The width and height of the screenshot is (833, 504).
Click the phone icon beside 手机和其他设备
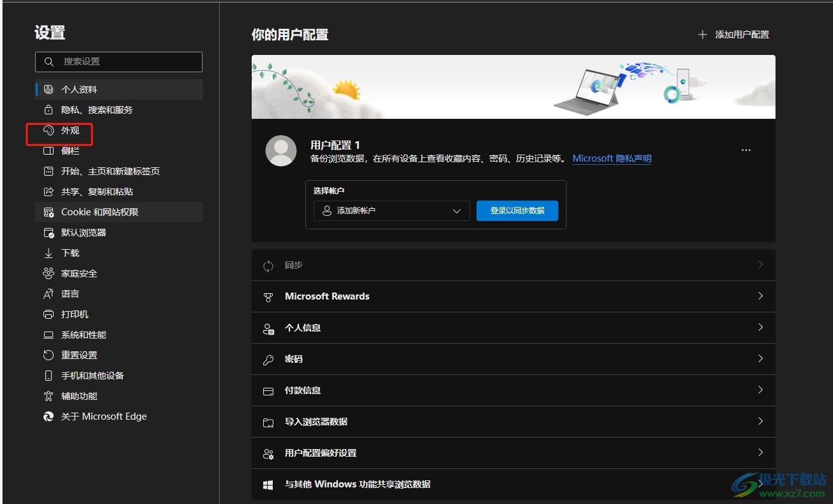point(49,376)
